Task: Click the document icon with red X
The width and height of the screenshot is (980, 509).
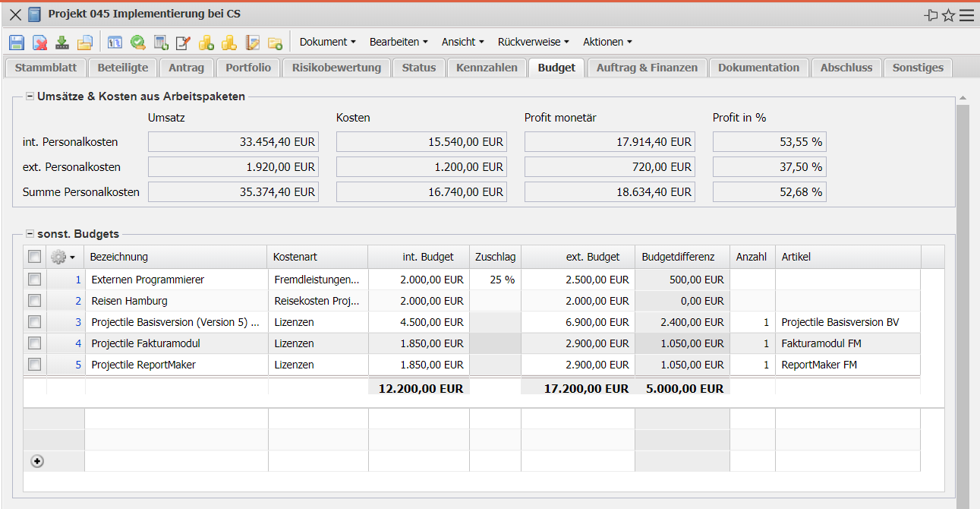Action: (x=39, y=43)
